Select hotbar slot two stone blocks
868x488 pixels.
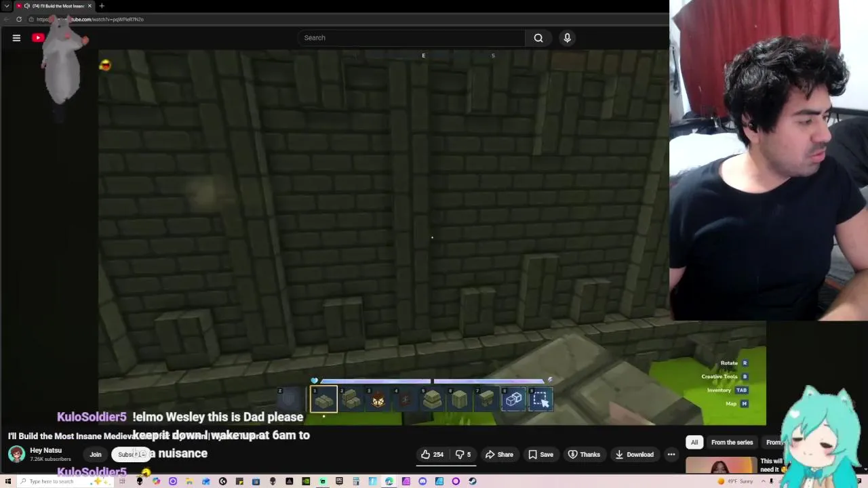pos(351,399)
